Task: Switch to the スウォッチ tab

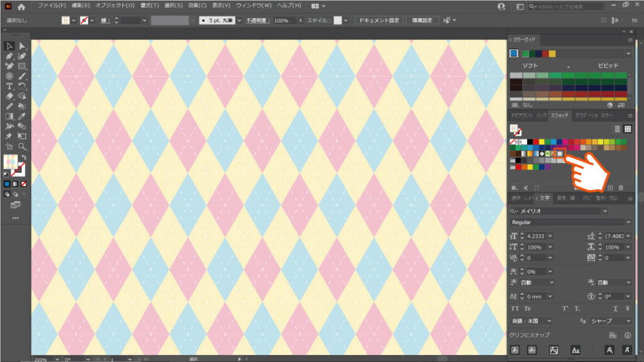Action: (559, 116)
